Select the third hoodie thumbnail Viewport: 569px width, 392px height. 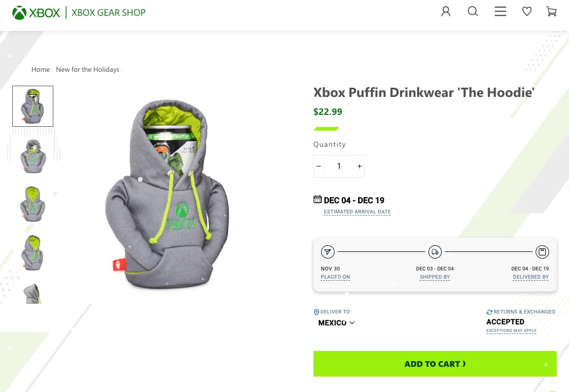pyautogui.click(x=33, y=204)
